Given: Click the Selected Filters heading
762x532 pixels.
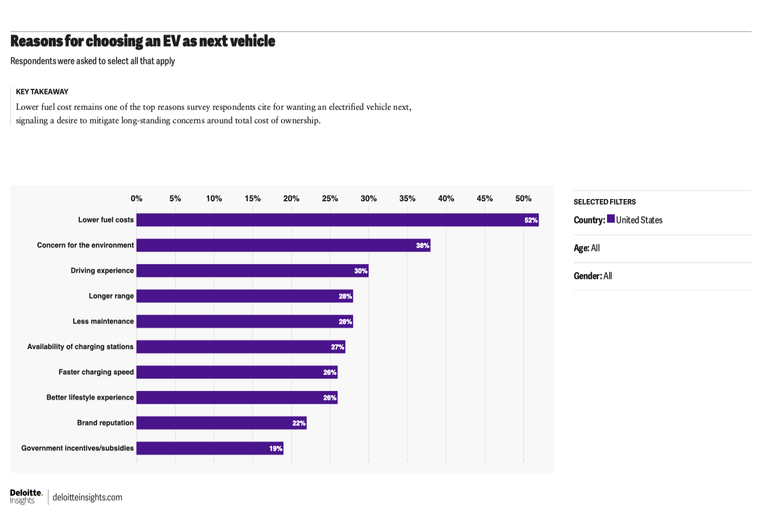Looking at the screenshot, I should coord(604,202).
